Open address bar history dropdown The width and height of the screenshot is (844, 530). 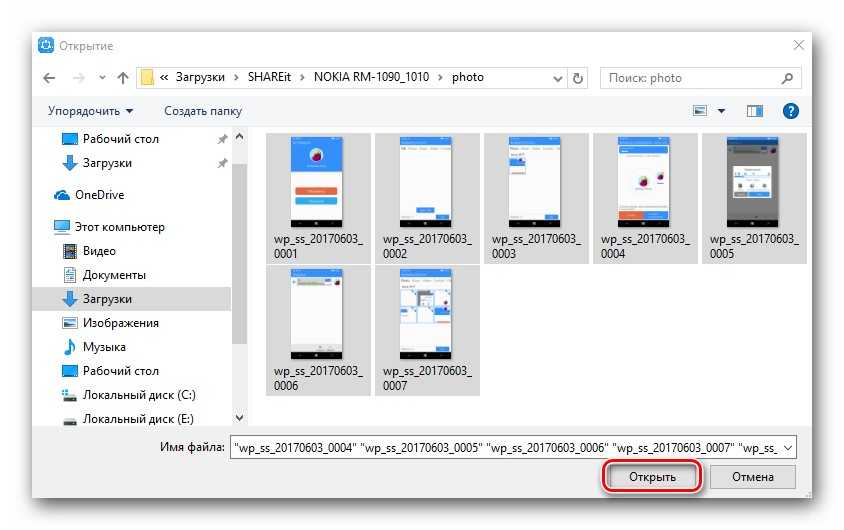555,77
